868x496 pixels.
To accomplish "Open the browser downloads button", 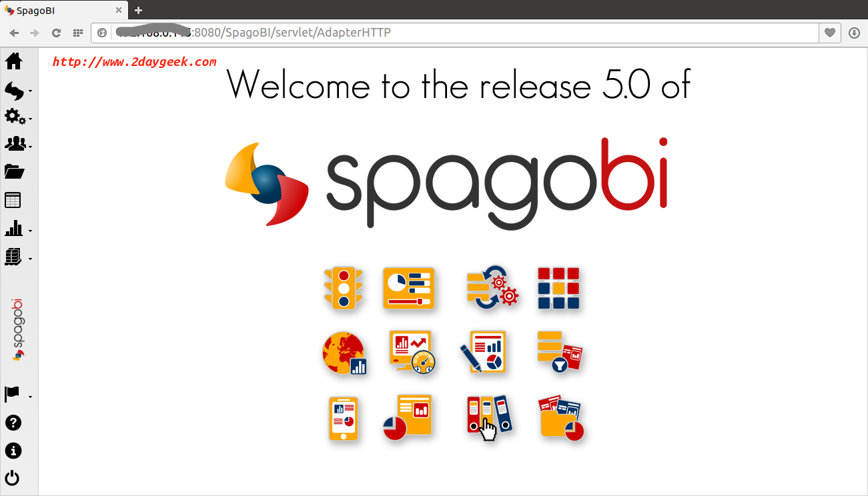I will pyautogui.click(x=854, y=33).
